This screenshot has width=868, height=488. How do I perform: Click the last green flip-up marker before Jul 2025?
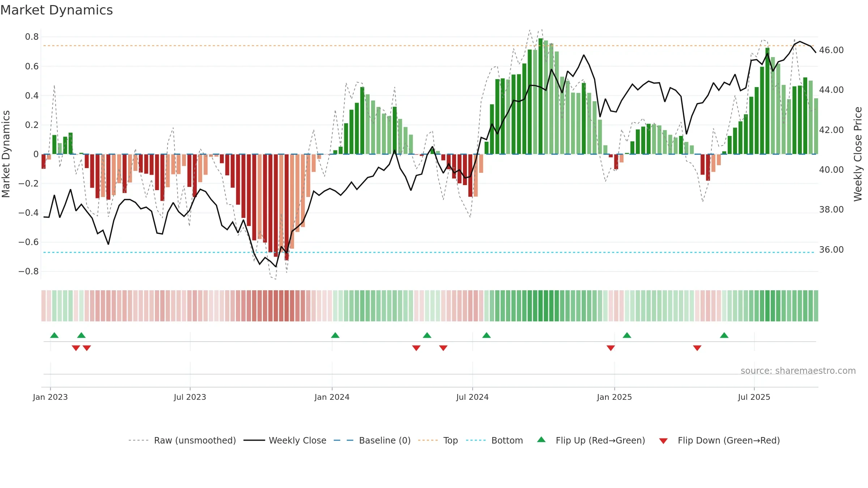[x=724, y=335]
